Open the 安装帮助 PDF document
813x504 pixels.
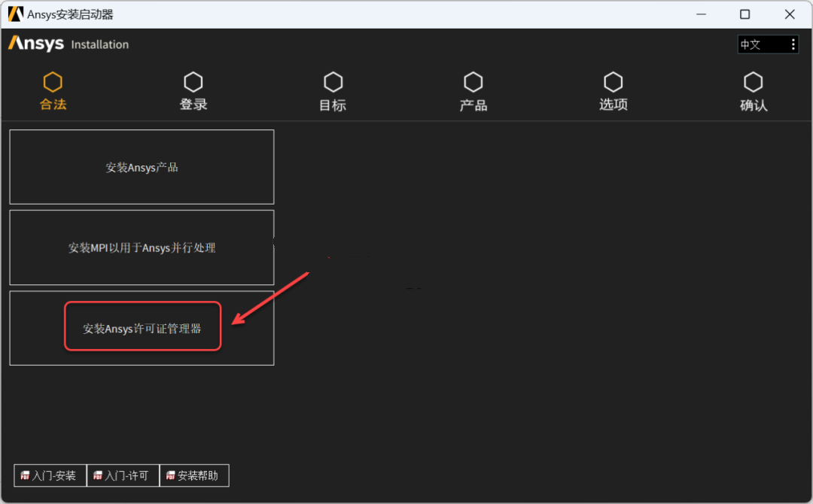click(x=194, y=475)
